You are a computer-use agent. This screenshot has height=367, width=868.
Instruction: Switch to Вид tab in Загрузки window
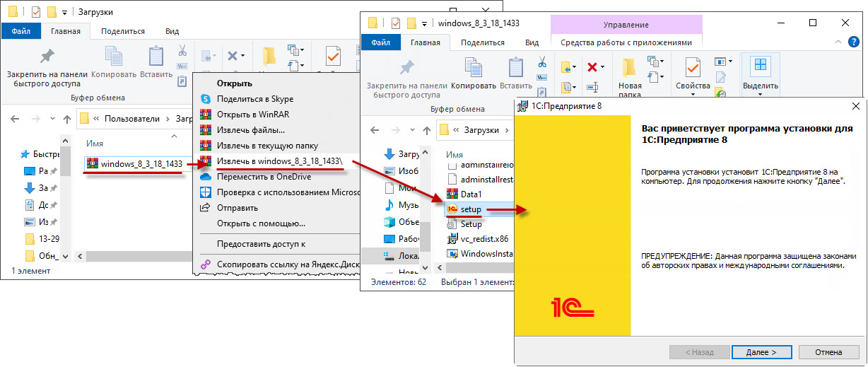coord(172,31)
